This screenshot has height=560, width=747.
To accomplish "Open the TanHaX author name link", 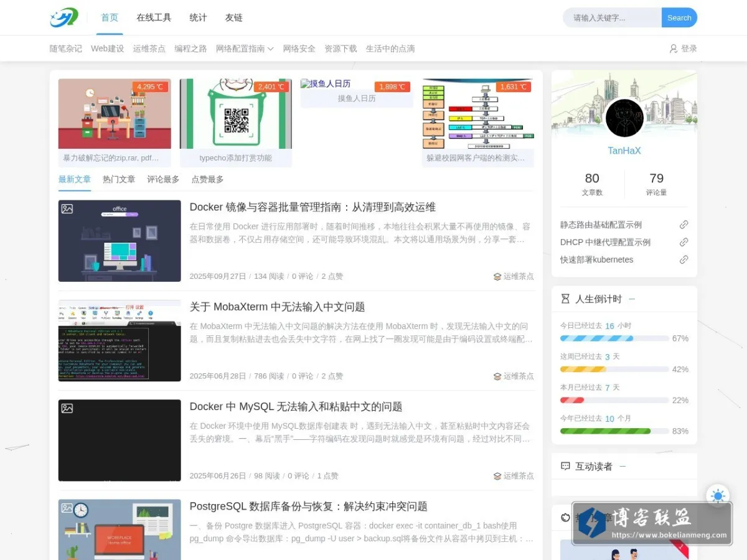I will tap(624, 151).
